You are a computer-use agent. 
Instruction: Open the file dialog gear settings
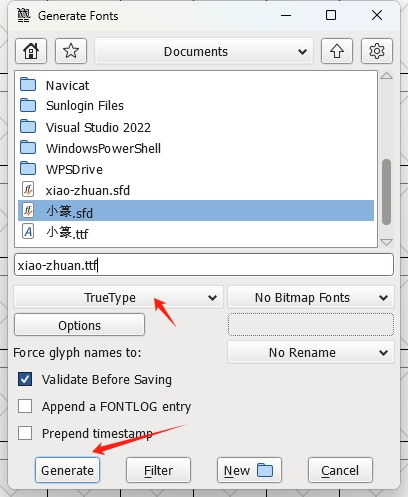[377, 51]
